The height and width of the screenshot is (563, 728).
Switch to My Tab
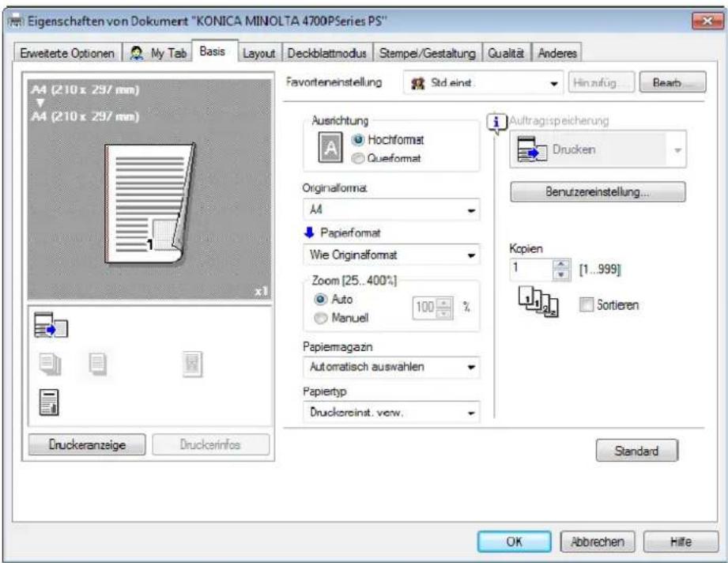[x=158, y=54]
